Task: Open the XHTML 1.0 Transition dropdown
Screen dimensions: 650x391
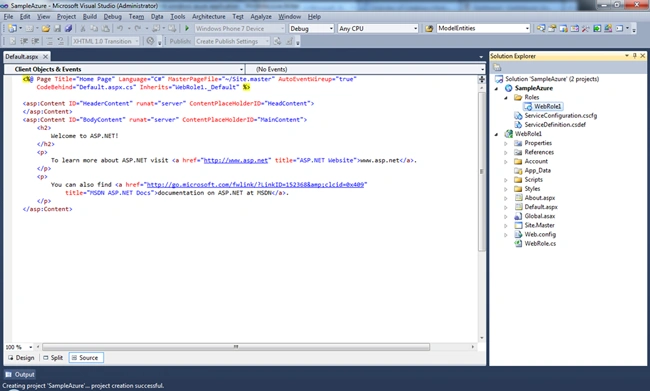Action: pos(136,41)
